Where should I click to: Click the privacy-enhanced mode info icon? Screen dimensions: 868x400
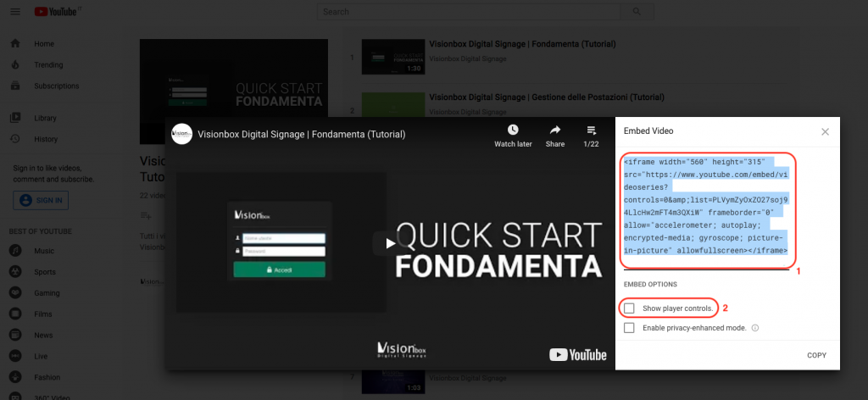755,328
